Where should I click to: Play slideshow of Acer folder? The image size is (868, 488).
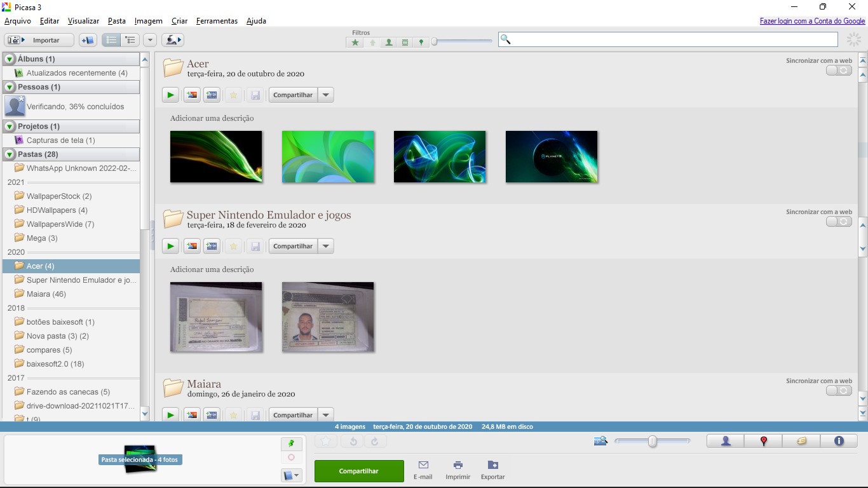click(170, 95)
